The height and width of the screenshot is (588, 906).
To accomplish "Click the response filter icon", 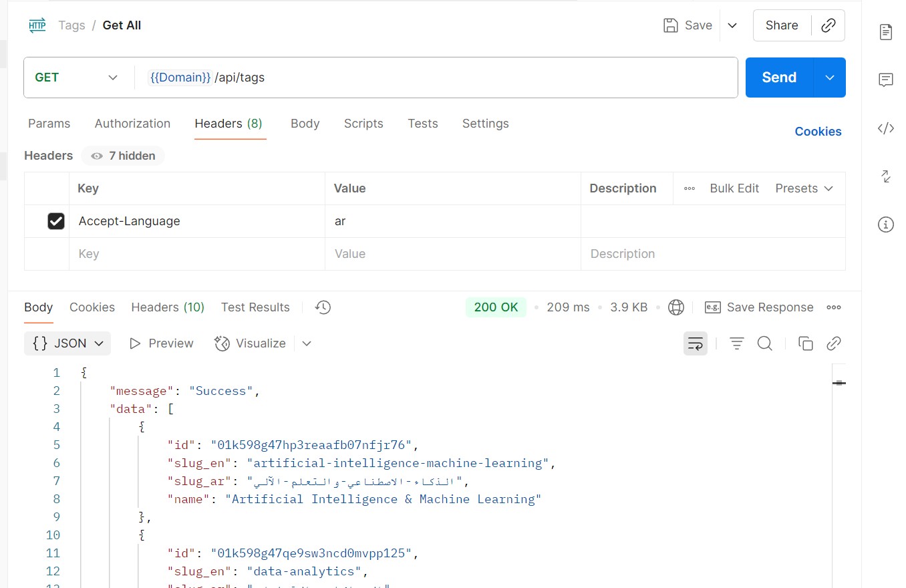I will coord(736,343).
